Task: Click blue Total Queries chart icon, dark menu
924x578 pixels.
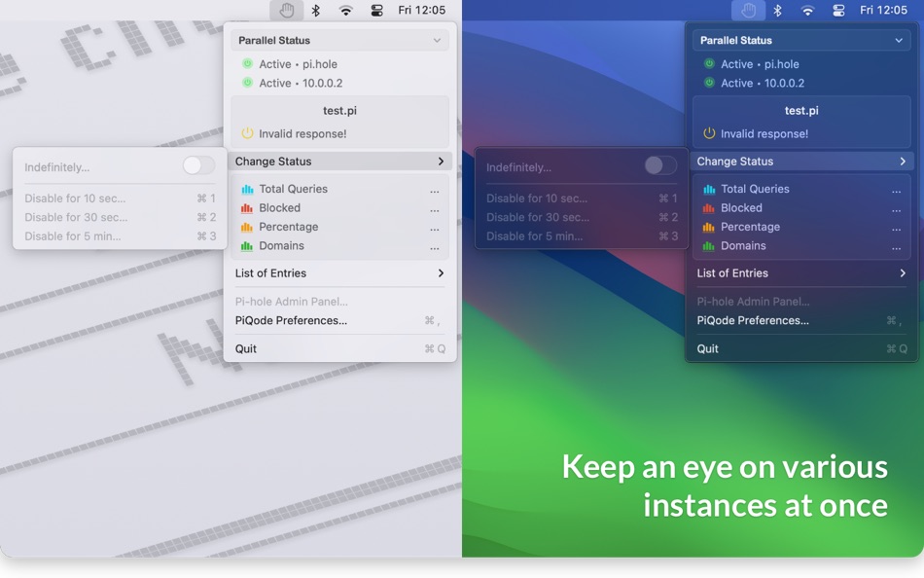Action: (x=709, y=190)
